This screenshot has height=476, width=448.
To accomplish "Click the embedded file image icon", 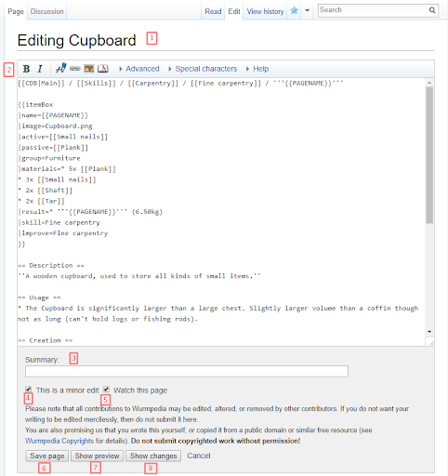I will click(89, 69).
